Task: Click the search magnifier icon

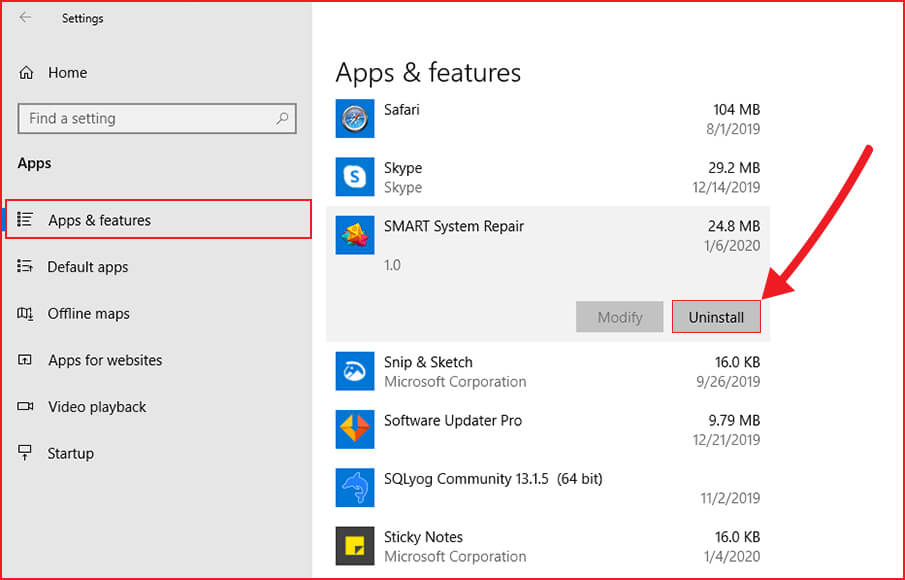Action: coord(282,118)
